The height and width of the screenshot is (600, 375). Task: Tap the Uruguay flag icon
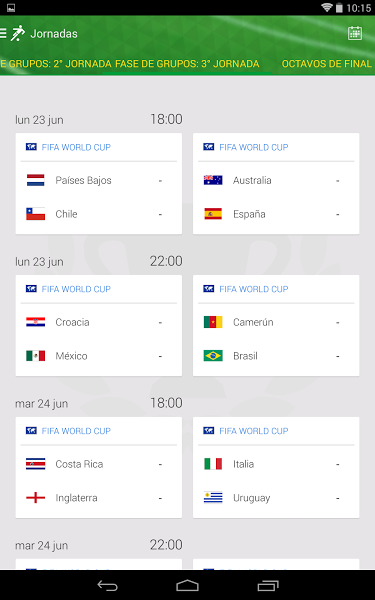213,498
